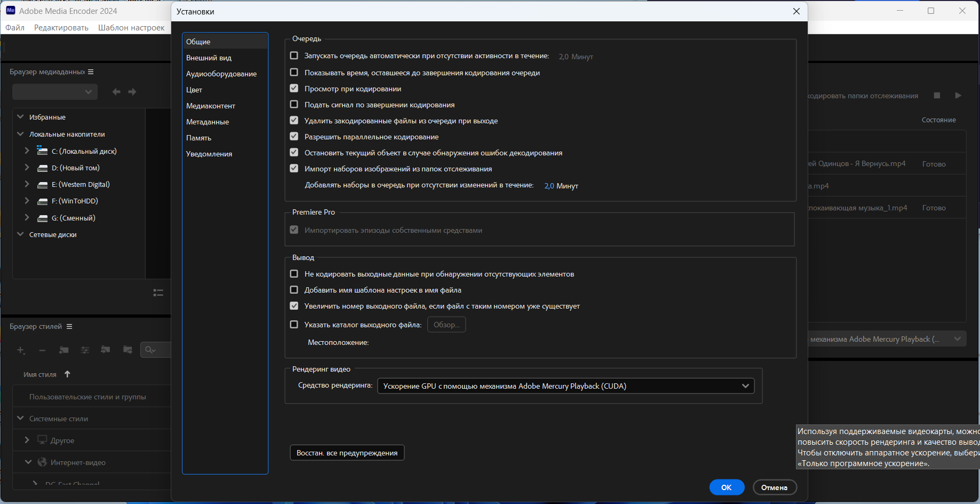Click the list view icon in the Media Browser

pos(158,293)
